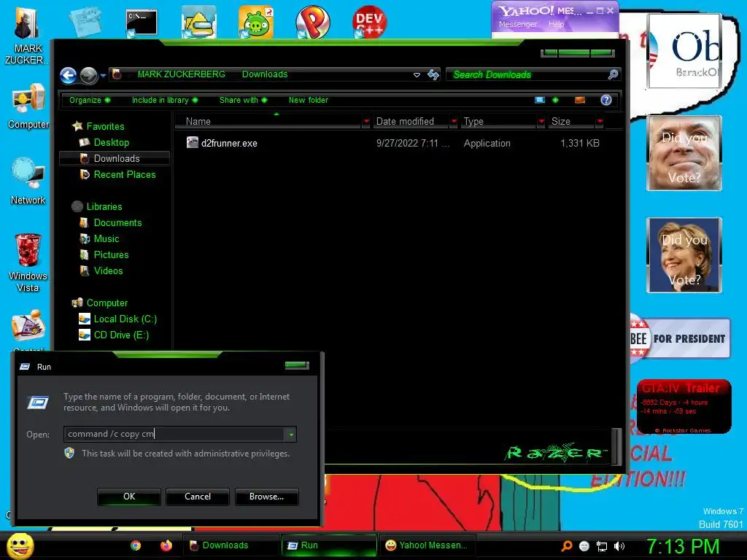This screenshot has height=560, width=747.
Task: Open the Include in library dropdown
Action: tap(165, 100)
